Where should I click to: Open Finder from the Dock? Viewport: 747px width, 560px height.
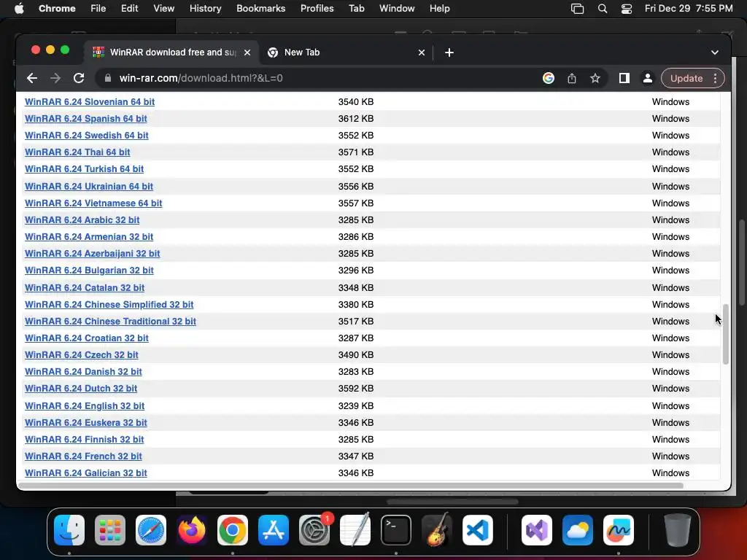(x=69, y=530)
